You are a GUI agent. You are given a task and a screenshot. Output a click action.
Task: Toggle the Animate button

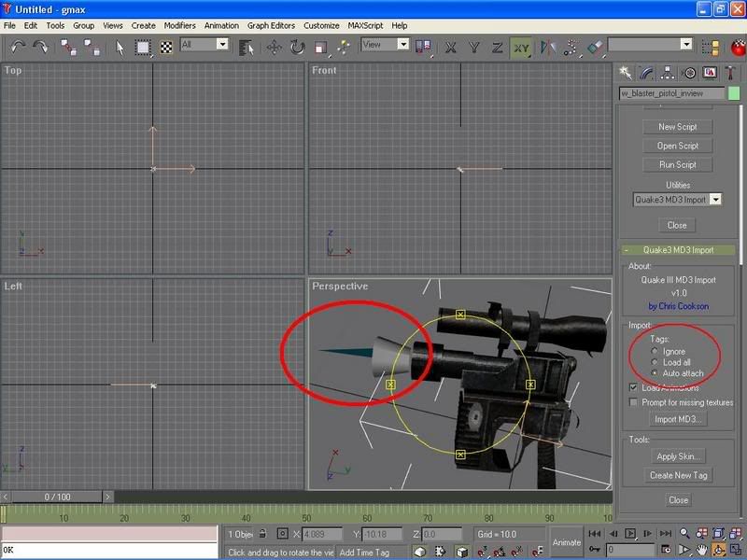pos(567,542)
